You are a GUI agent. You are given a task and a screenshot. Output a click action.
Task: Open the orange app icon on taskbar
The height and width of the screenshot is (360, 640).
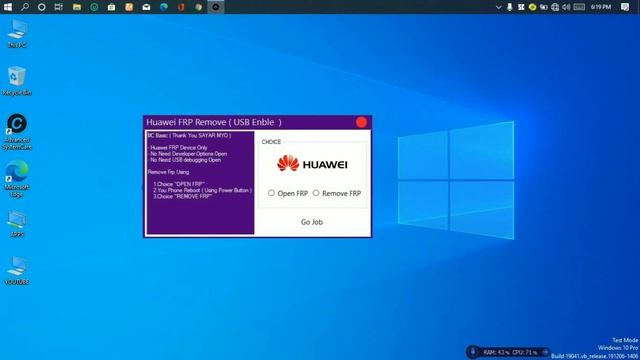(129, 7)
